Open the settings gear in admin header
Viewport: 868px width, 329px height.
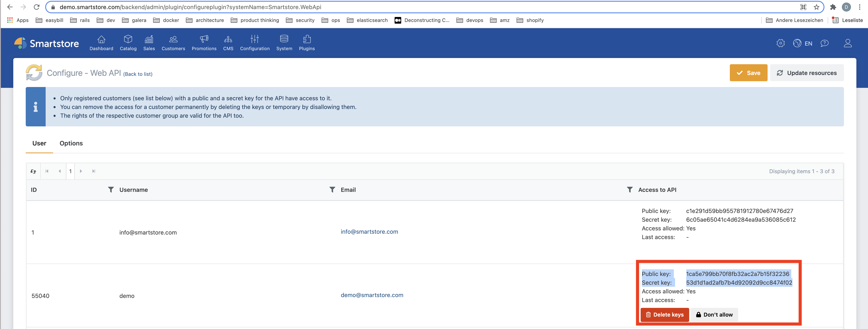pos(780,43)
